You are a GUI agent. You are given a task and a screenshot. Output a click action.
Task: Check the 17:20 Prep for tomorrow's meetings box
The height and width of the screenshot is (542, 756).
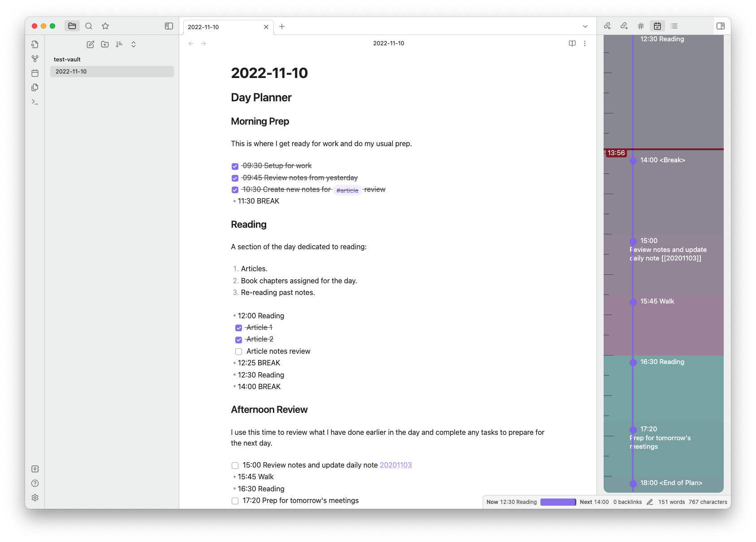click(x=235, y=501)
